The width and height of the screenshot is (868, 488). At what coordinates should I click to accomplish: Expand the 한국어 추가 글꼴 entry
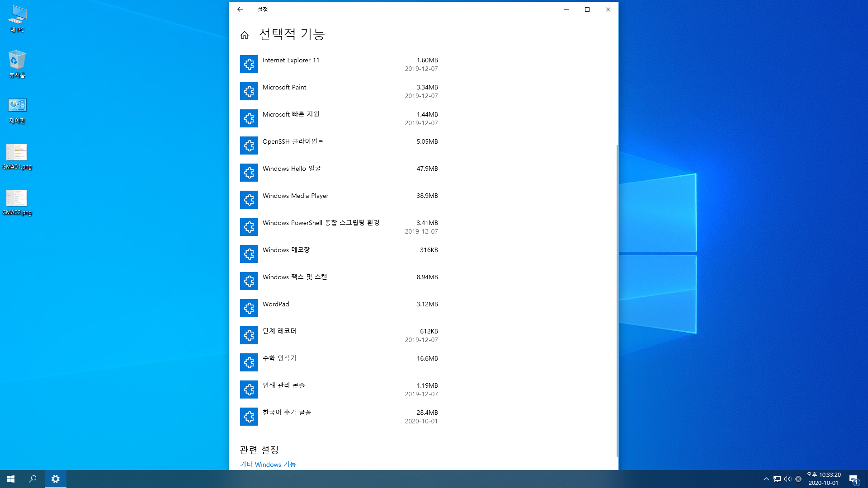pyautogui.click(x=287, y=413)
